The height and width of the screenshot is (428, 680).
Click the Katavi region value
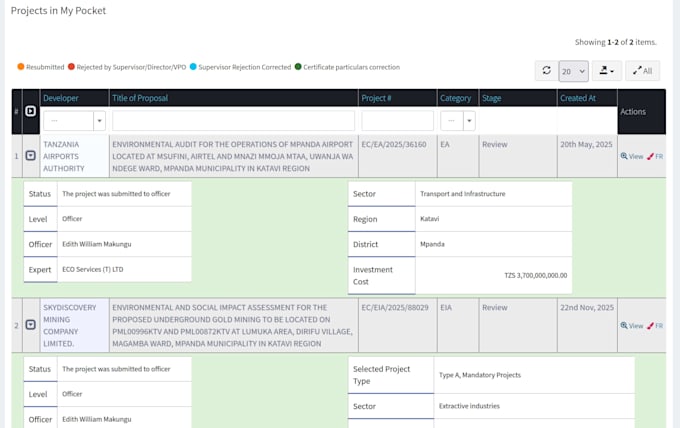(x=429, y=219)
